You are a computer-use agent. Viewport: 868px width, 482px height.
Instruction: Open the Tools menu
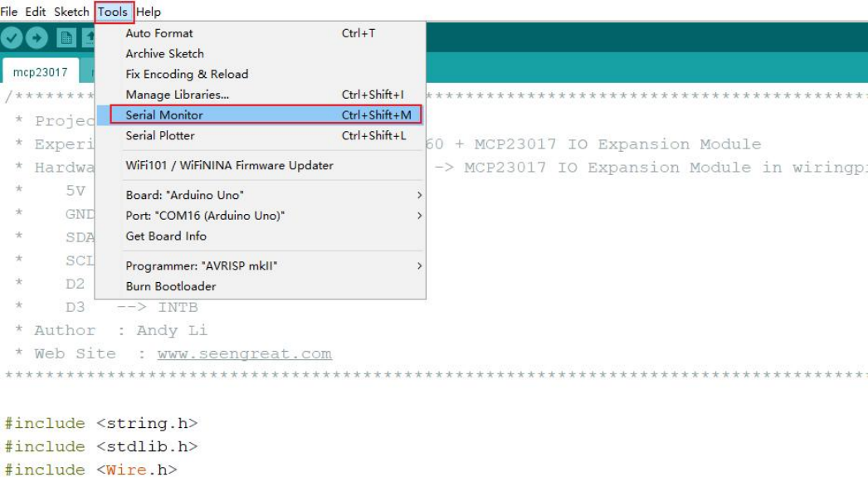[x=113, y=12]
